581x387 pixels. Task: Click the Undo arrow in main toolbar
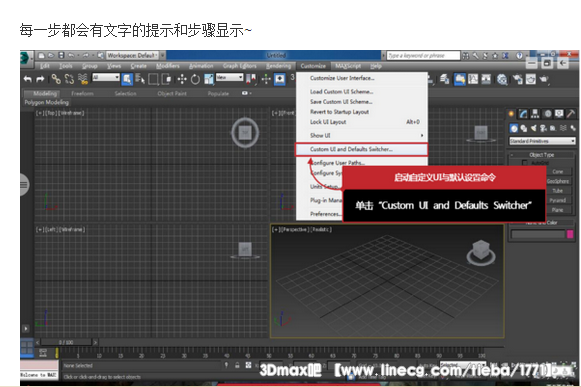(x=27, y=79)
